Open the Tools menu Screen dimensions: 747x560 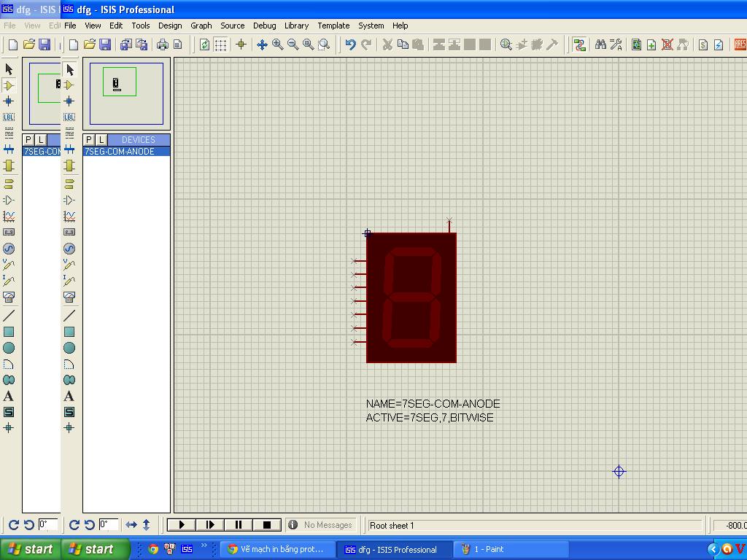[140, 26]
